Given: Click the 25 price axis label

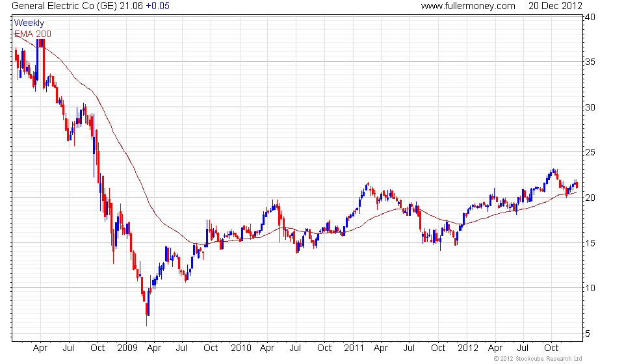Looking at the screenshot, I should (x=590, y=152).
